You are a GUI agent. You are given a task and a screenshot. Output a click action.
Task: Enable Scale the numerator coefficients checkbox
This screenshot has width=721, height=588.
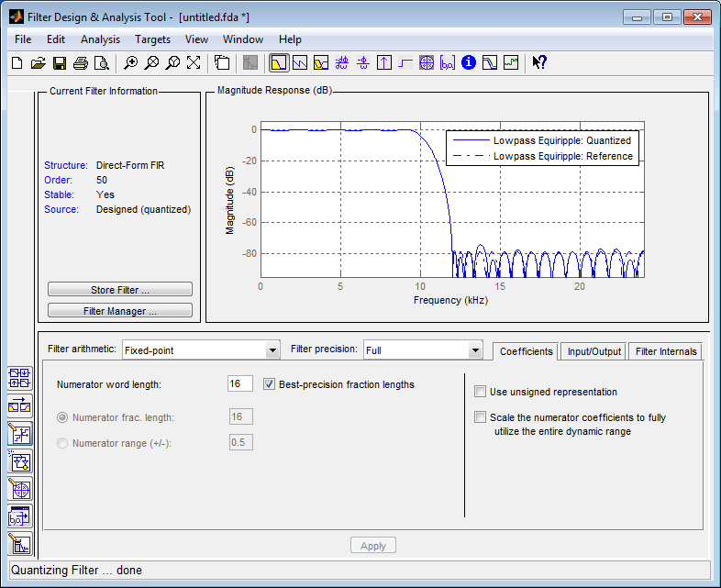(480, 417)
